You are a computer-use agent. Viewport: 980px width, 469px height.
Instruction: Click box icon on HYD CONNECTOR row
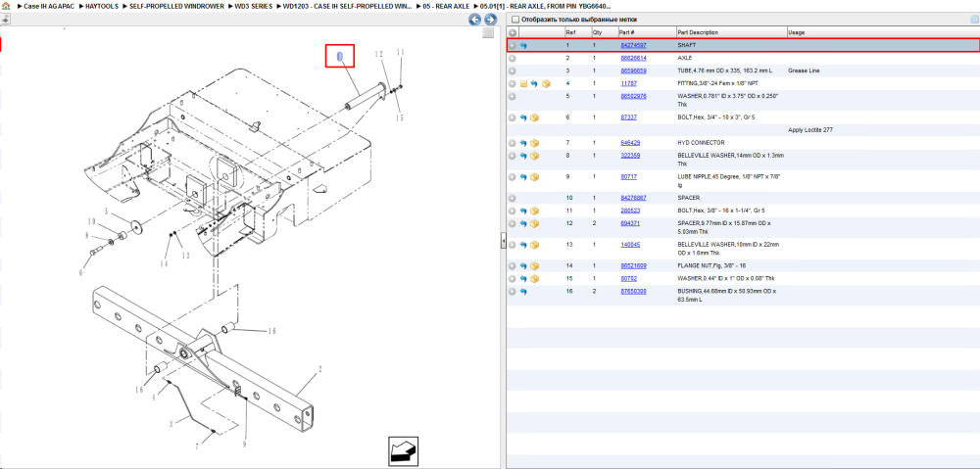tap(535, 143)
